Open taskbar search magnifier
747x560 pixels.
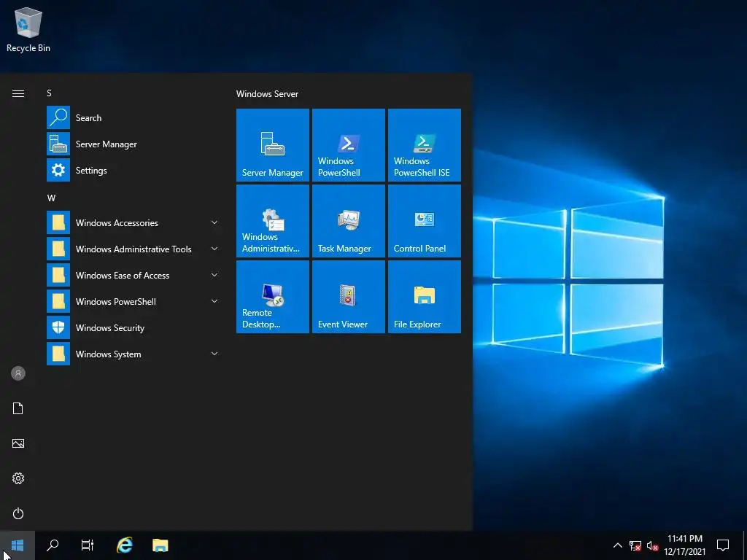(53, 545)
